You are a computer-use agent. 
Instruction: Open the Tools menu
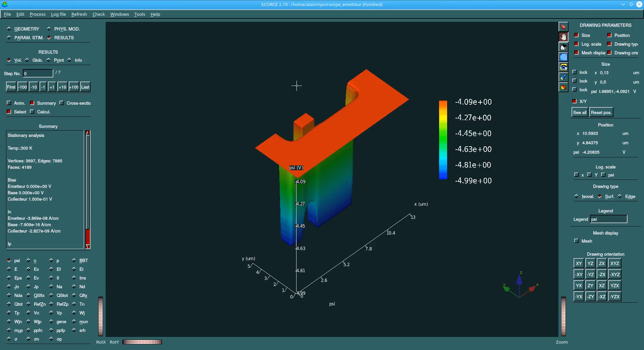(x=140, y=14)
